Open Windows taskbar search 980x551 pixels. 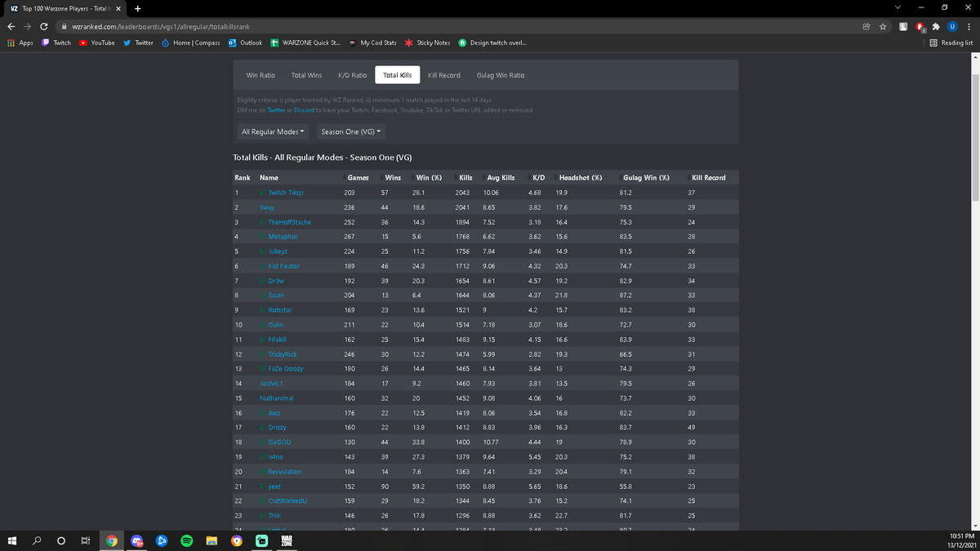coord(37,540)
